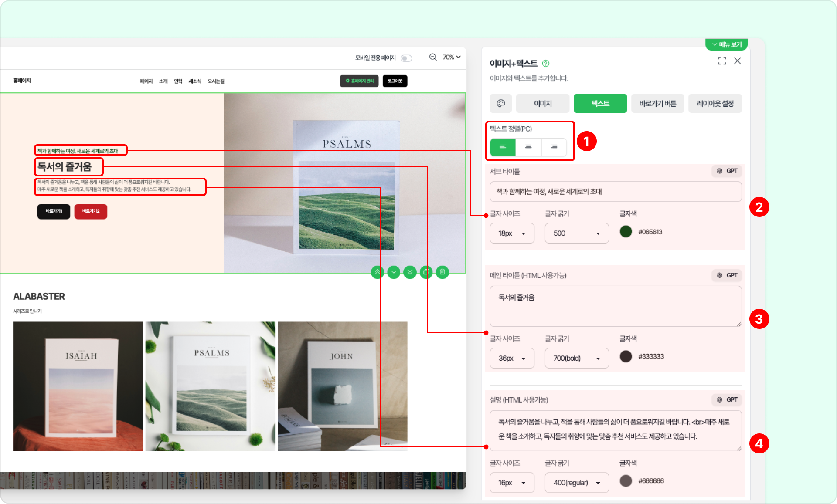Image resolution: width=837 pixels, height=504 pixels.
Task: Select center text alignment
Action: pos(528,147)
